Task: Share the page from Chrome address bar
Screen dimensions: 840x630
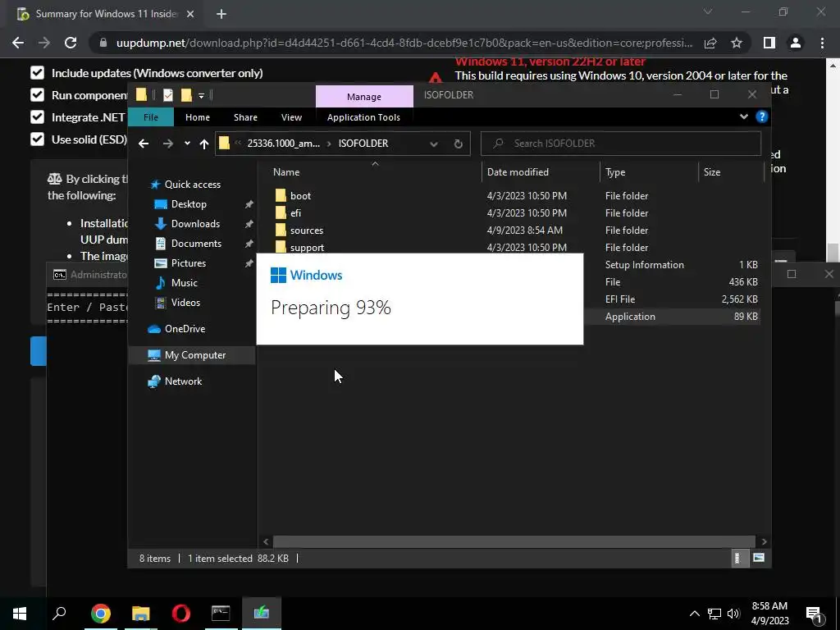Action: click(x=710, y=43)
